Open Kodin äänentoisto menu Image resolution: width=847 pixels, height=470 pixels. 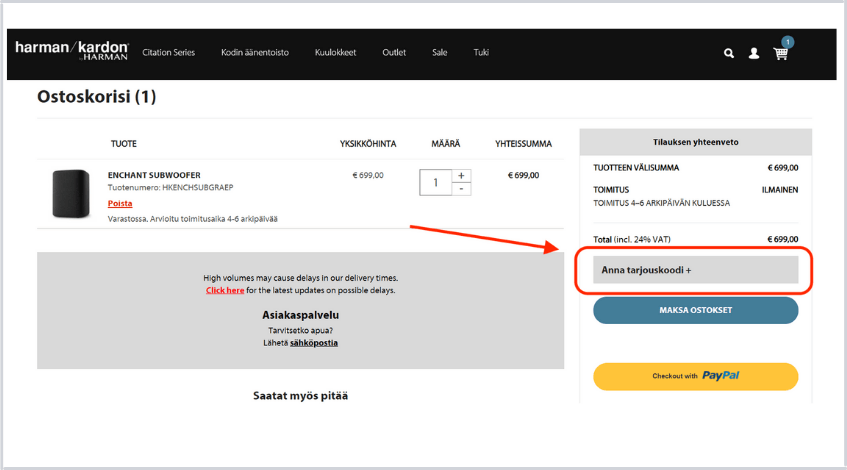255,52
